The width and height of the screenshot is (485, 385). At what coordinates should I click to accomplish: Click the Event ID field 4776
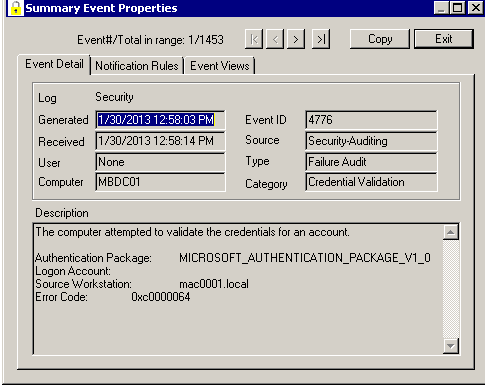point(371,120)
